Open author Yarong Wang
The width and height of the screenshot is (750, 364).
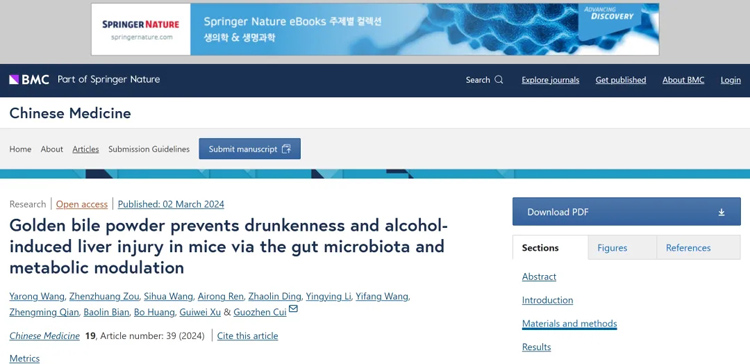[x=36, y=297]
